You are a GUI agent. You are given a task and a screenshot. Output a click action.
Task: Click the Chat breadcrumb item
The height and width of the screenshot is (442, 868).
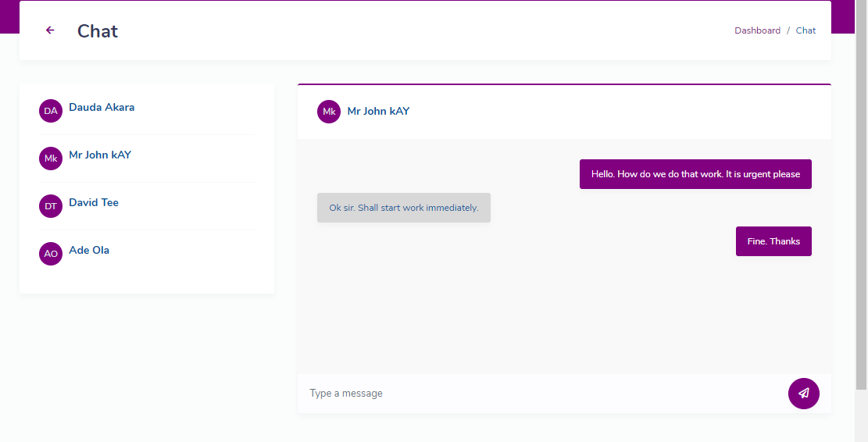click(805, 30)
